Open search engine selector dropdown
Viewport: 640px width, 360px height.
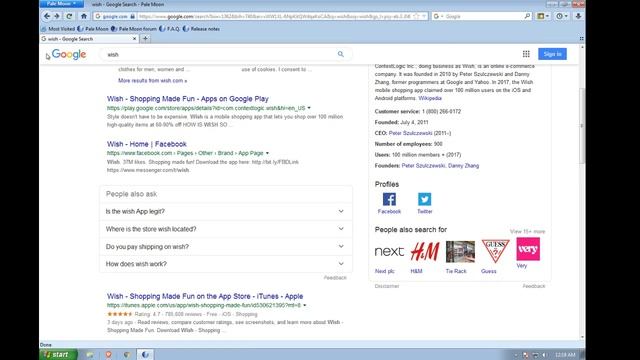click(438, 16)
